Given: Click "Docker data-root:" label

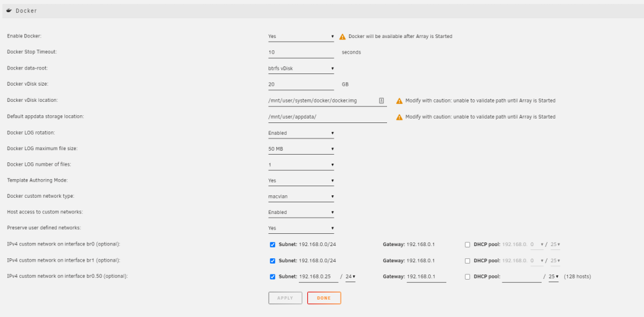Looking at the screenshot, I should (x=28, y=68).
